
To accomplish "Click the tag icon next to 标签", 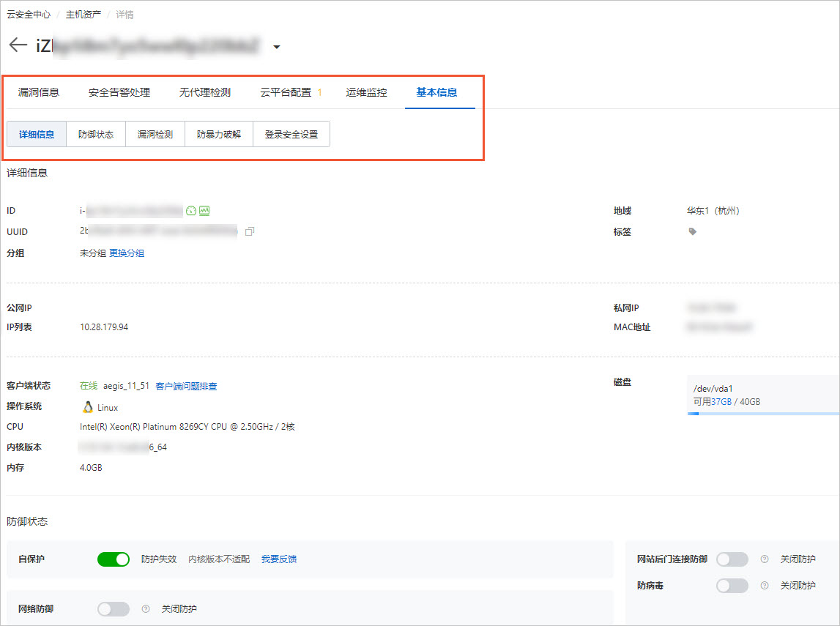I will 691,231.
